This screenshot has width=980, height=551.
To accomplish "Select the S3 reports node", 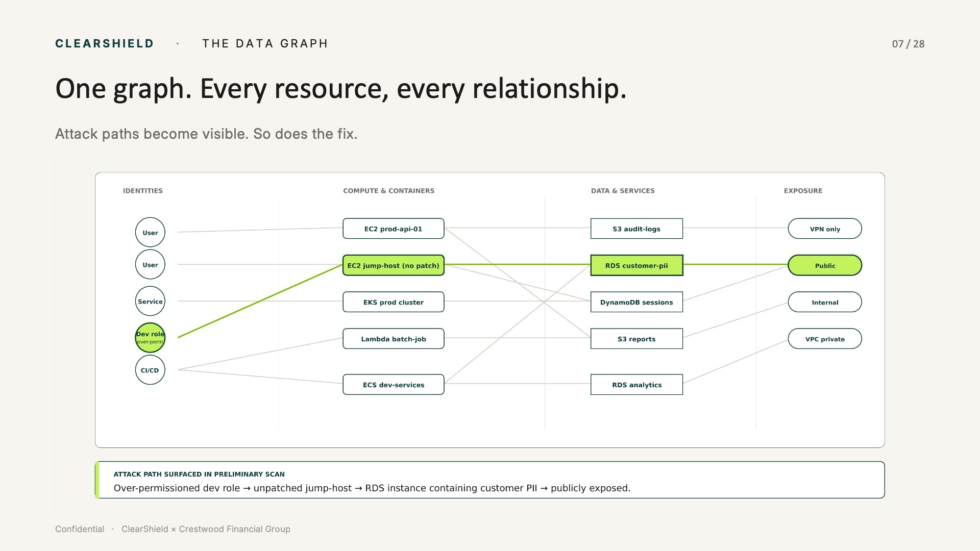I will (x=636, y=339).
